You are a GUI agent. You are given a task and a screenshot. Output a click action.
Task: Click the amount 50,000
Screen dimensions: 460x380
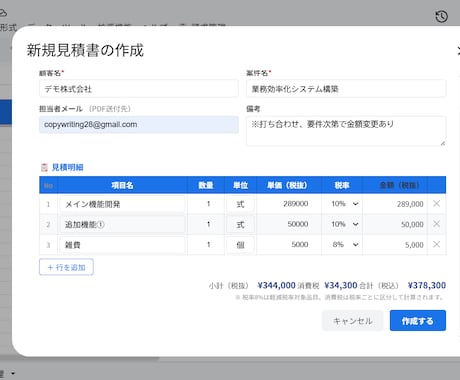coord(412,224)
